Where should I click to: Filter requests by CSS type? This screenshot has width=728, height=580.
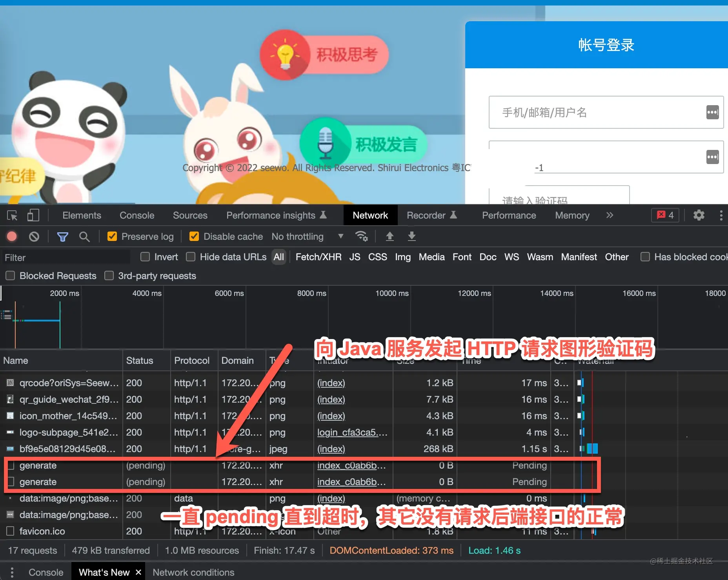point(377,257)
